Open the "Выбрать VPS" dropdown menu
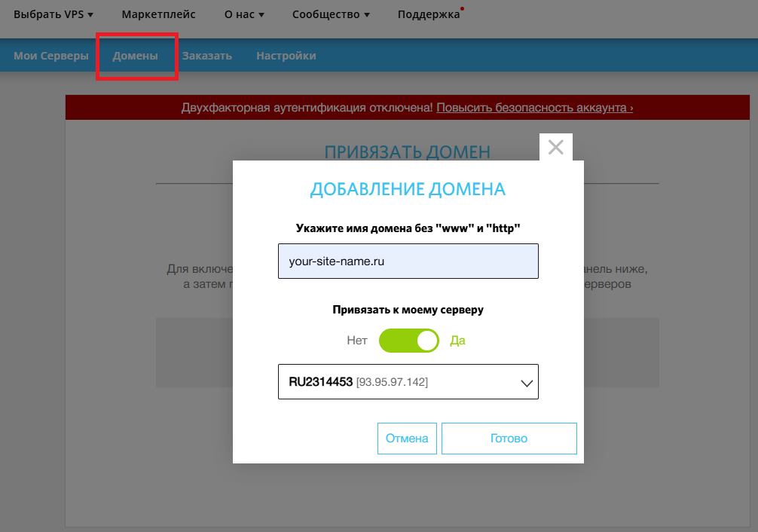The height and width of the screenshot is (532, 758). click(x=52, y=14)
